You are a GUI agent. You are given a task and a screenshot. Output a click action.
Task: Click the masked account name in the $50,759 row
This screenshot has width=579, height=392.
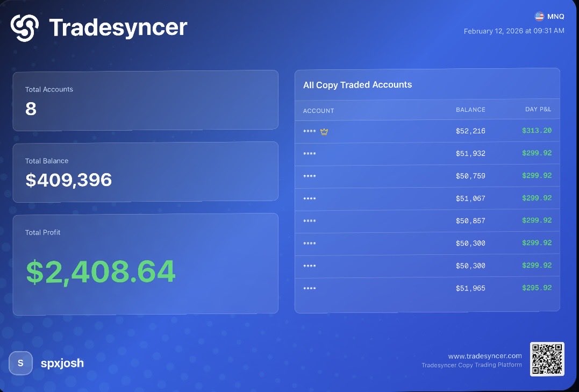310,176
